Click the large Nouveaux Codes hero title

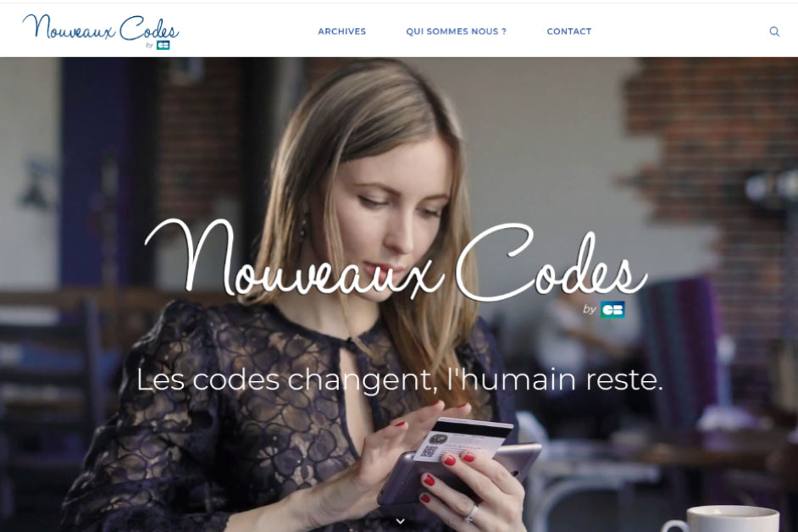(x=396, y=261)
